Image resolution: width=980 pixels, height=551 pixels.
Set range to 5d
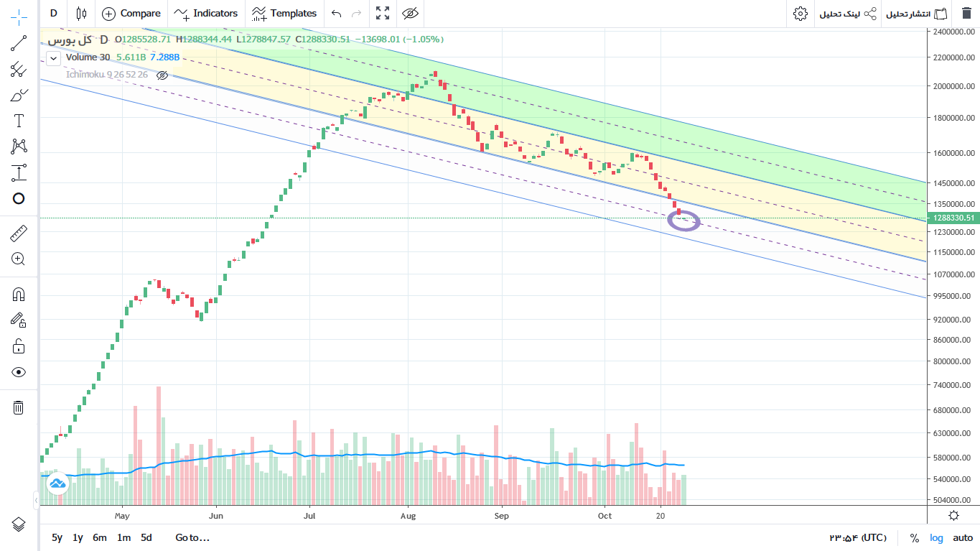146,537
